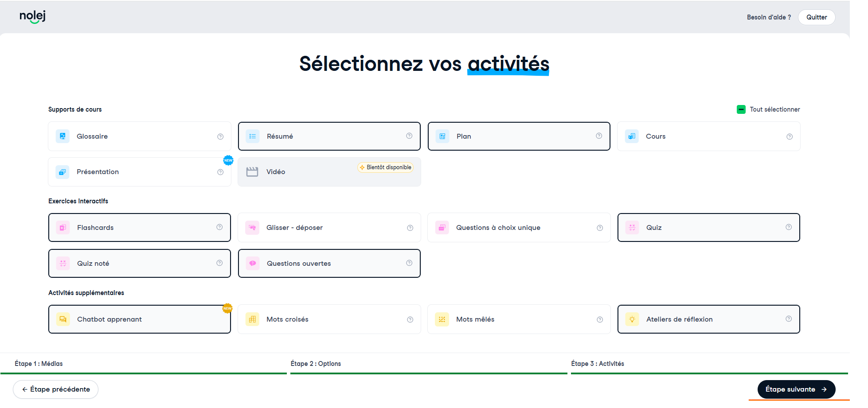Click the Présentation slide icon
The width and height of the screenshot is (868, 408).
[63, 172]
